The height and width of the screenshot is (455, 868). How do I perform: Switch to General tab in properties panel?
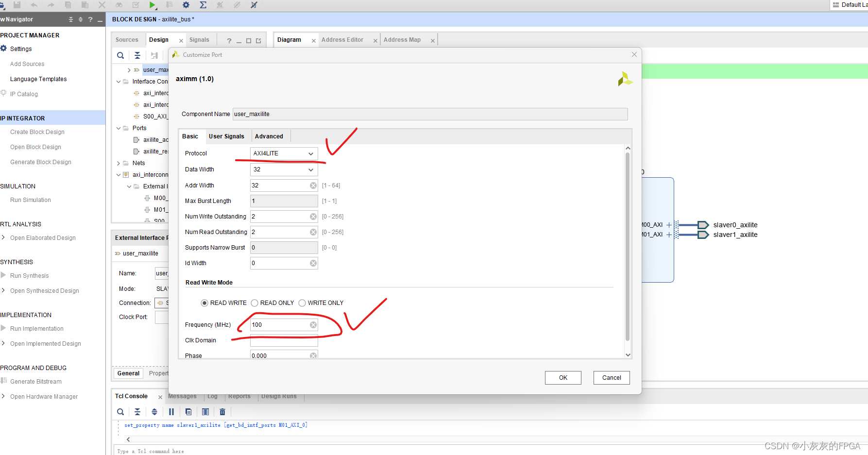pos(128,373)
